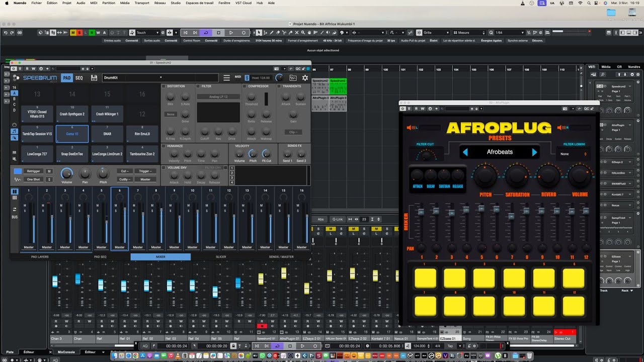Open the Trigger -- dropdown

(x=145, y=171)
